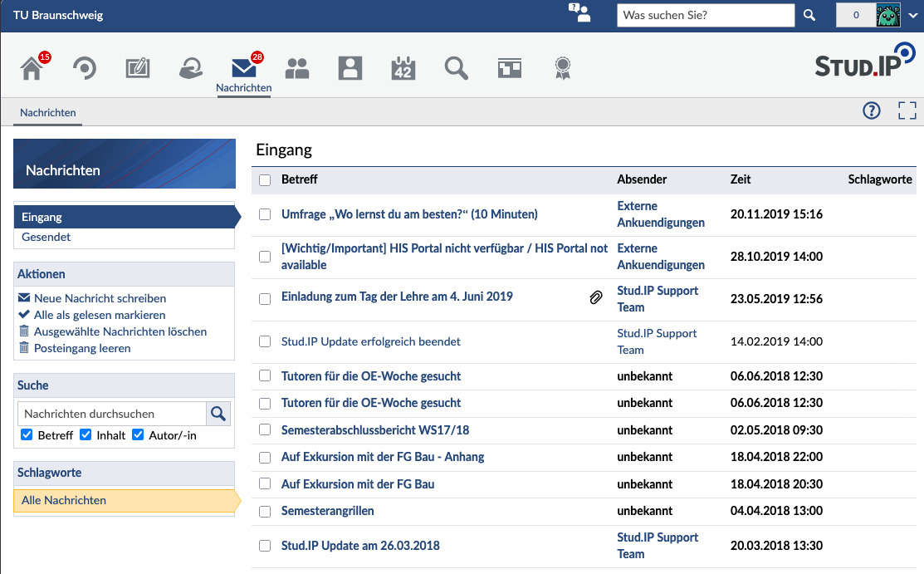The width and height of the screenshot is (924, 574).
Task: Select the Semesterangrillen message checkbox
Action: click(x=265, y=512)
